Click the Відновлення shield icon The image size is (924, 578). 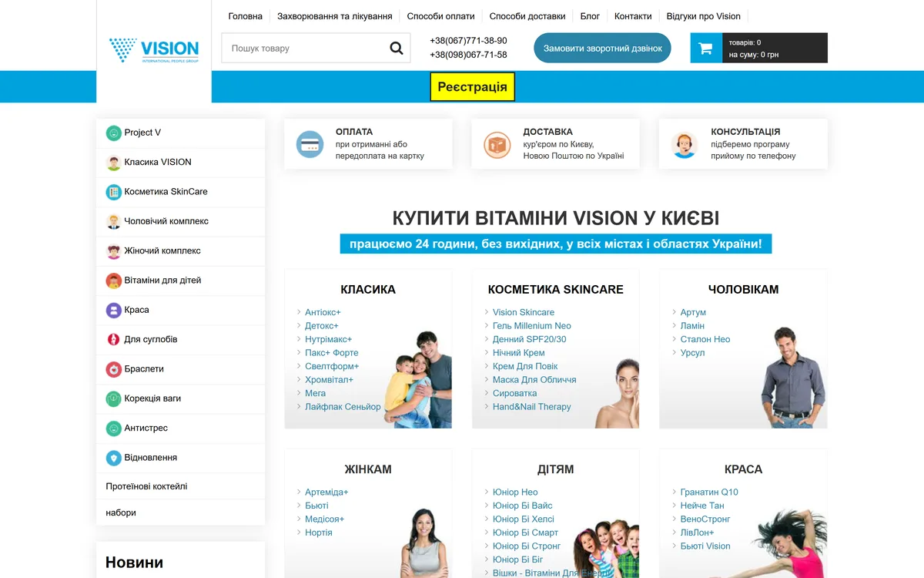pyautogui.click(x=114, y=458)
